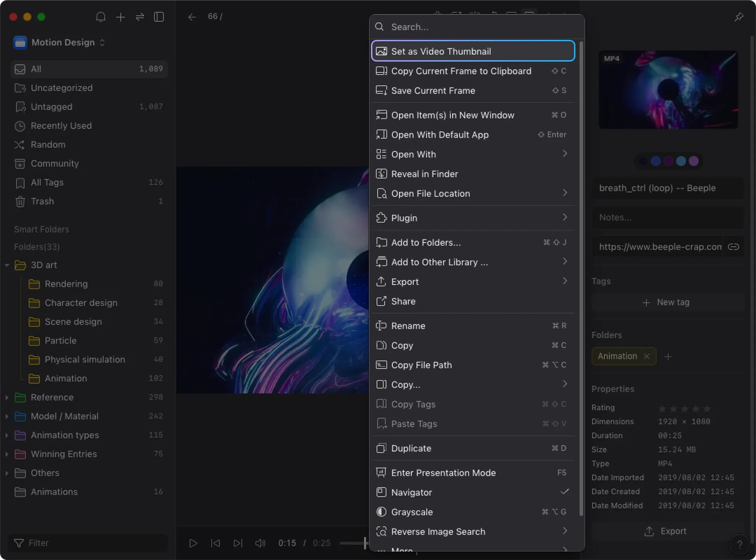The image size is (756, 560).
Task: Open the Open With submenu
Action: (x=473, y=154)
